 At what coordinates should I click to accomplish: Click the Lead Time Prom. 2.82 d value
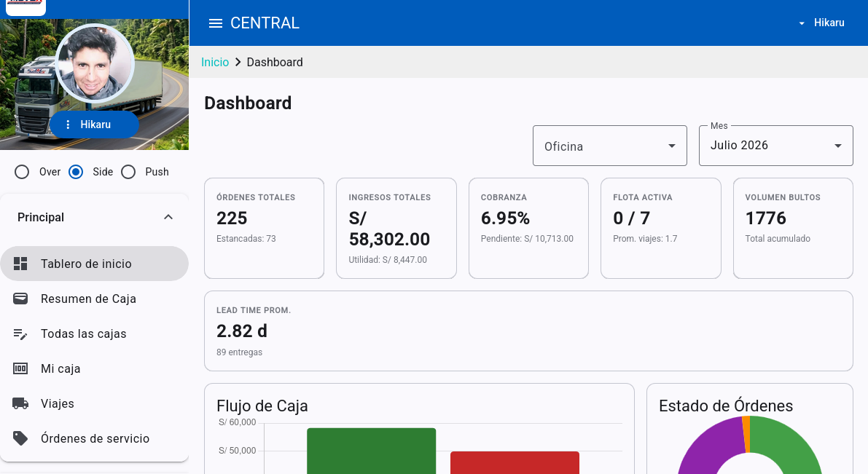point(242,331)
